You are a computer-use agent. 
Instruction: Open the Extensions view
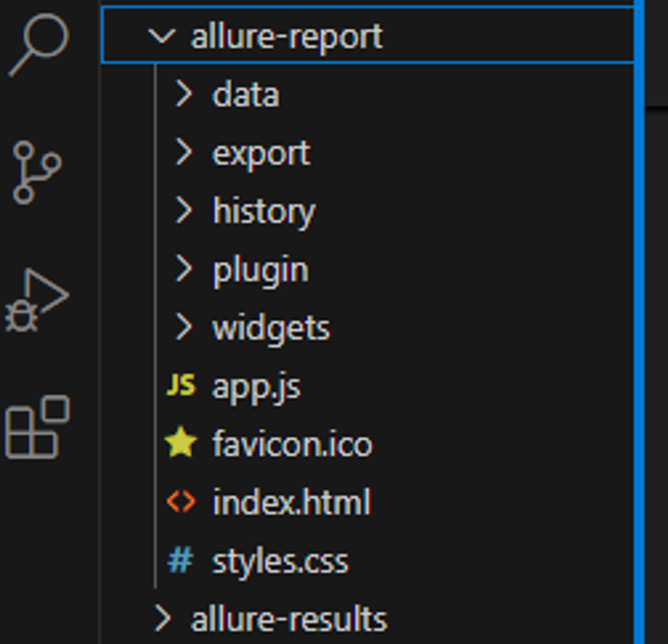pos(37,427)
